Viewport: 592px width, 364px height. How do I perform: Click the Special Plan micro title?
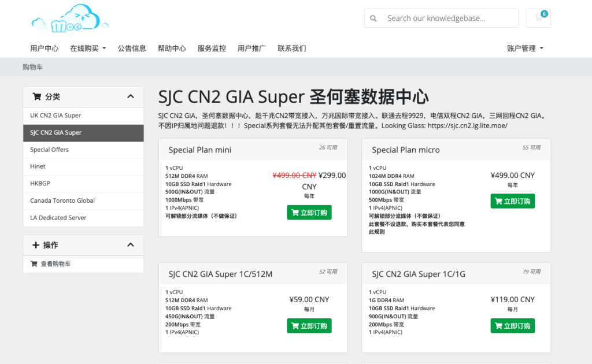coord(406,150)
